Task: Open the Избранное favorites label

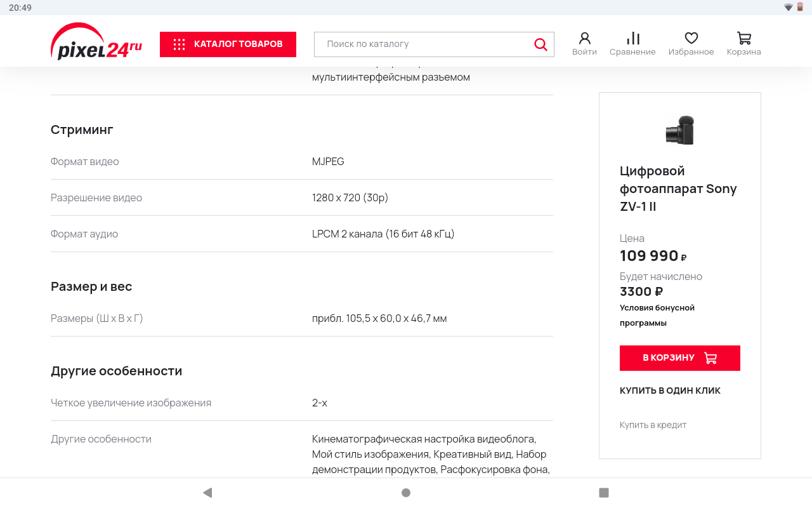Action: (x=691, y=52)
